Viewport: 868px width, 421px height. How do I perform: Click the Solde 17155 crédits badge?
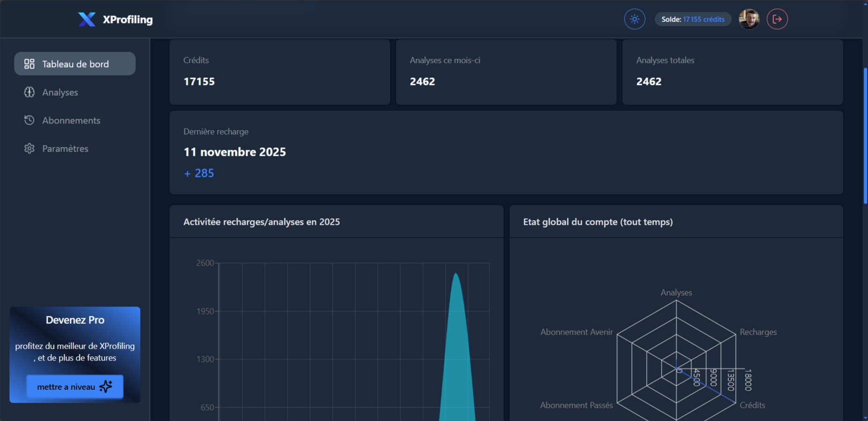click(x=693, y=19)
